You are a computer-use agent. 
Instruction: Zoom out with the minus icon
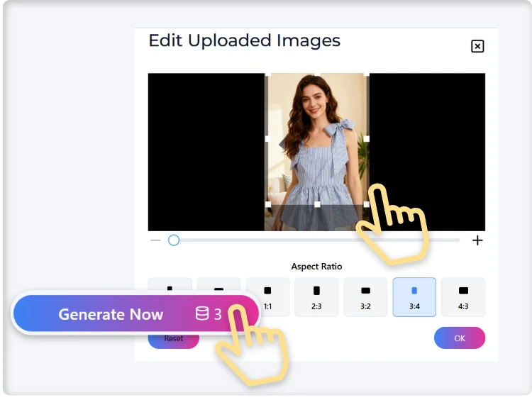point(155,240)
